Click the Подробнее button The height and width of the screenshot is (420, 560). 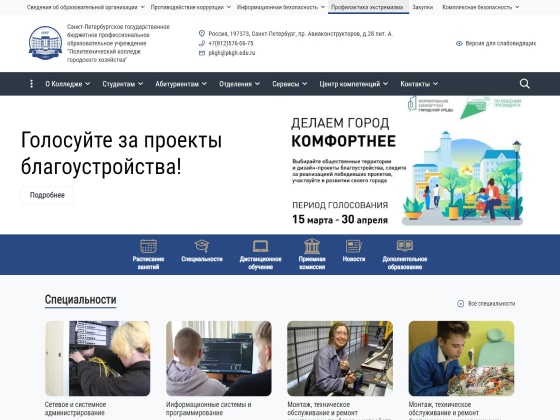(x=47, y=195)
